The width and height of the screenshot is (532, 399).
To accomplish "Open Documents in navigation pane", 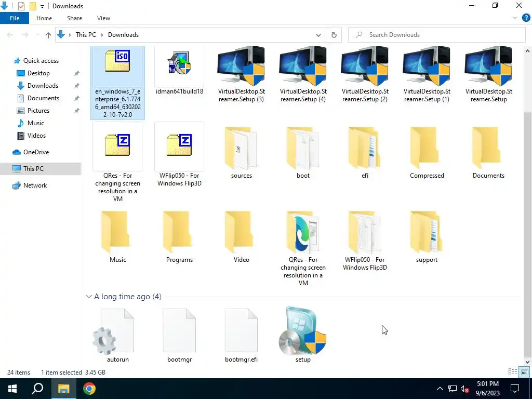I will coord(43,98).
